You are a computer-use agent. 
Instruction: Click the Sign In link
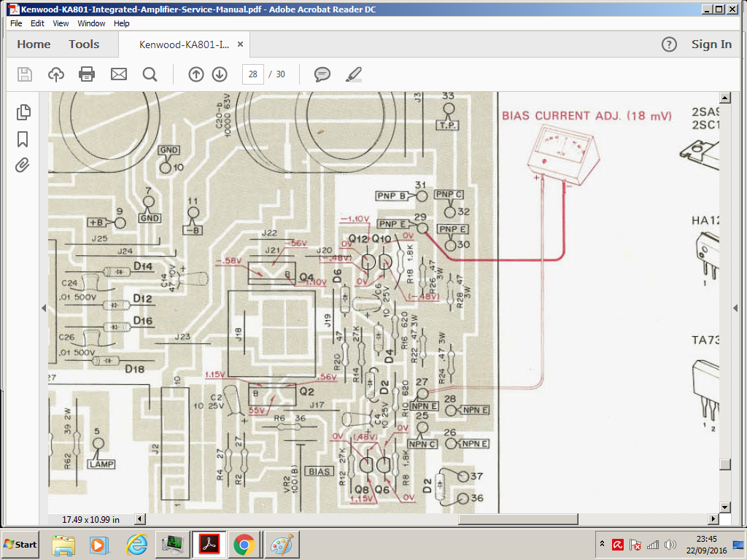[711, 44]
